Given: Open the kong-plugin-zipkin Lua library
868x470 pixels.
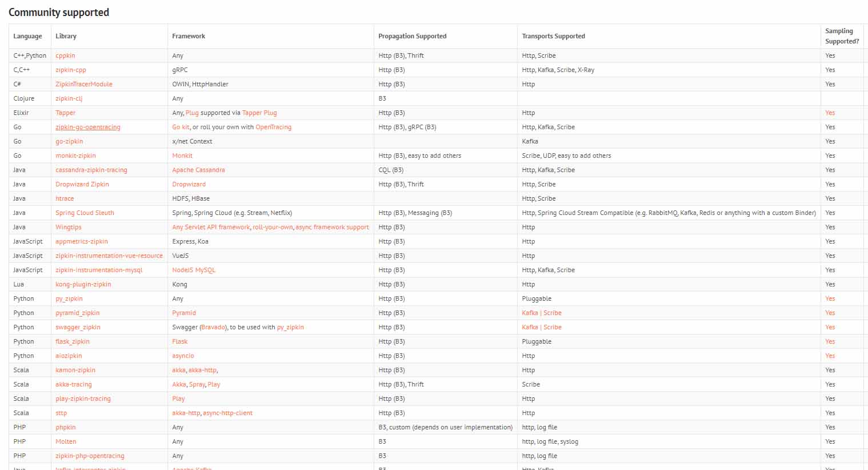Looking at the screenshot, I should pos(83,284).
